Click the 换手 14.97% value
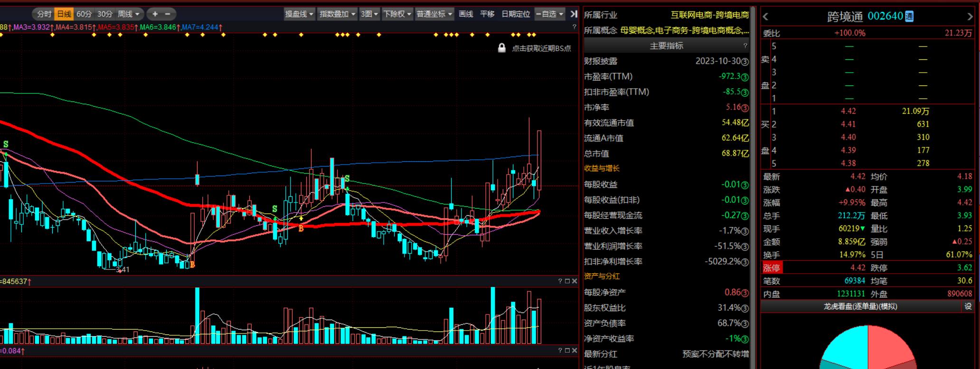Viewport: 980px width, 369px height. [852, 255]
